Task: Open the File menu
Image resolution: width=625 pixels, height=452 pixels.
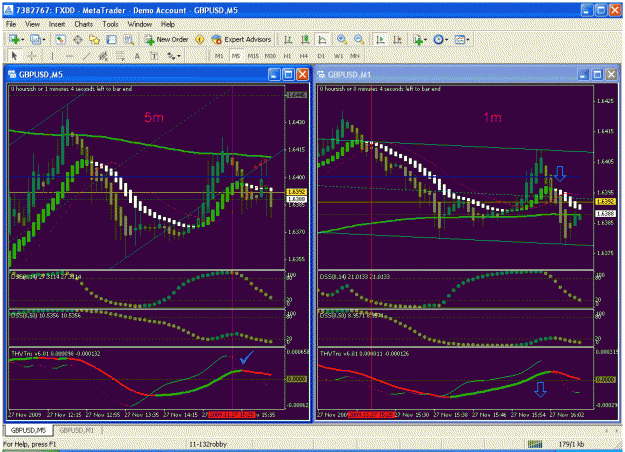Action: 11,24
